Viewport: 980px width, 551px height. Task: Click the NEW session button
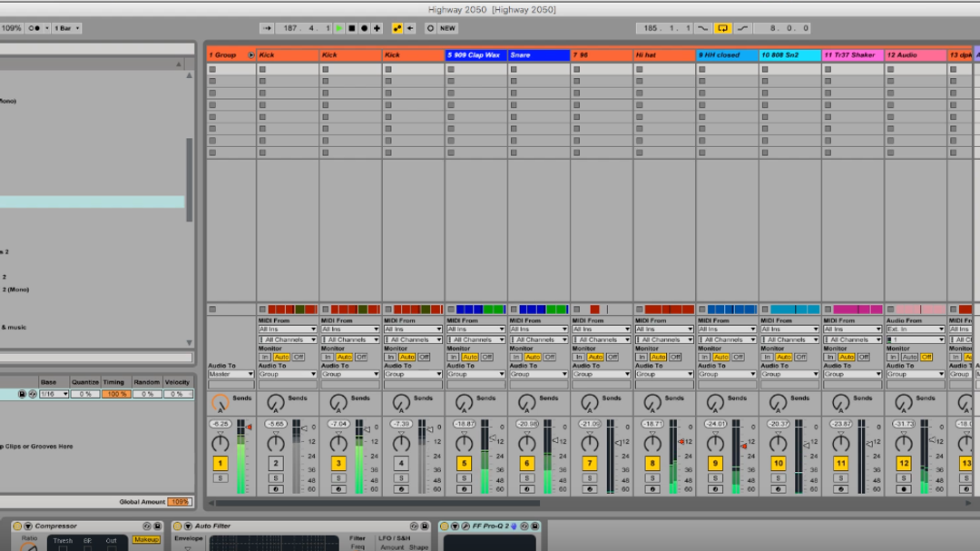(447, 28)
